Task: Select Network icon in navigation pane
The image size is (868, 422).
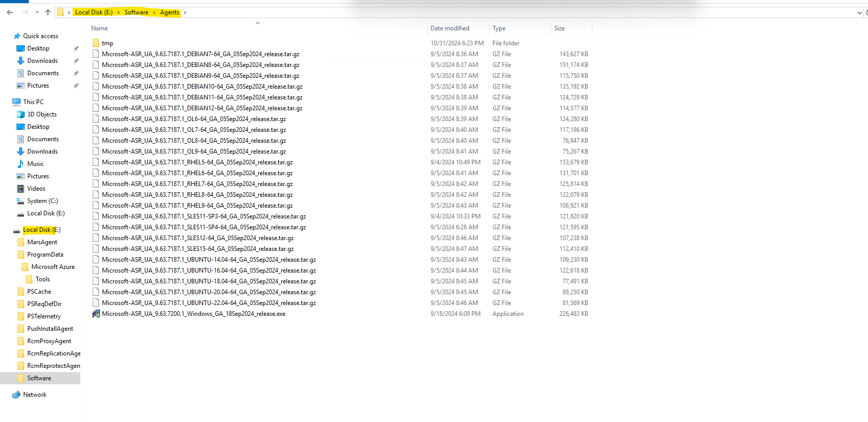Action: pos(16,395)
